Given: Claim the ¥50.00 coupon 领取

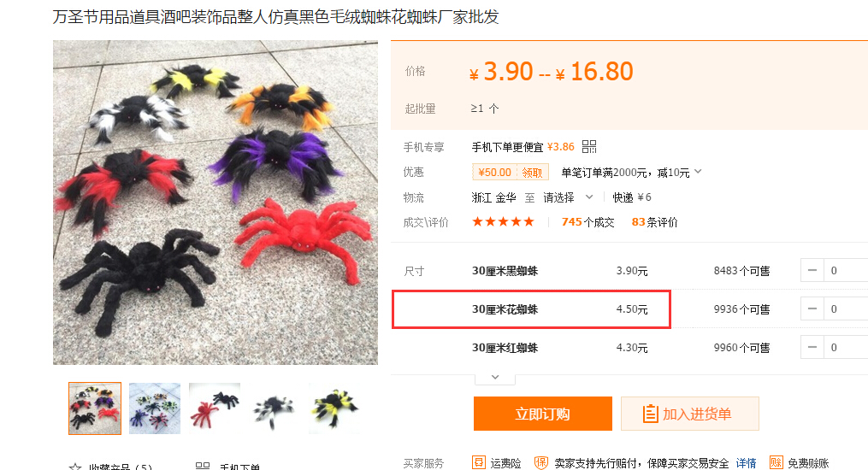Looking at the screenshot, I should pyautogui.click(x=532, y=173).
